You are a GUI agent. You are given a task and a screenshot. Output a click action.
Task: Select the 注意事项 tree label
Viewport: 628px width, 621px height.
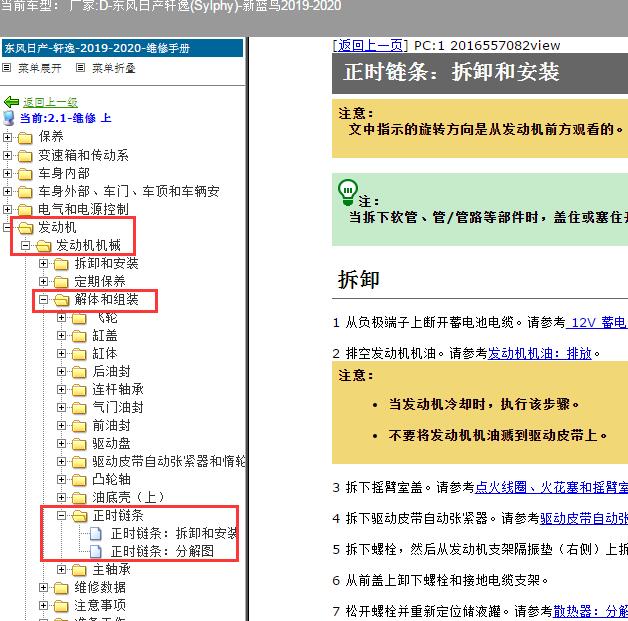pos(100,605)
